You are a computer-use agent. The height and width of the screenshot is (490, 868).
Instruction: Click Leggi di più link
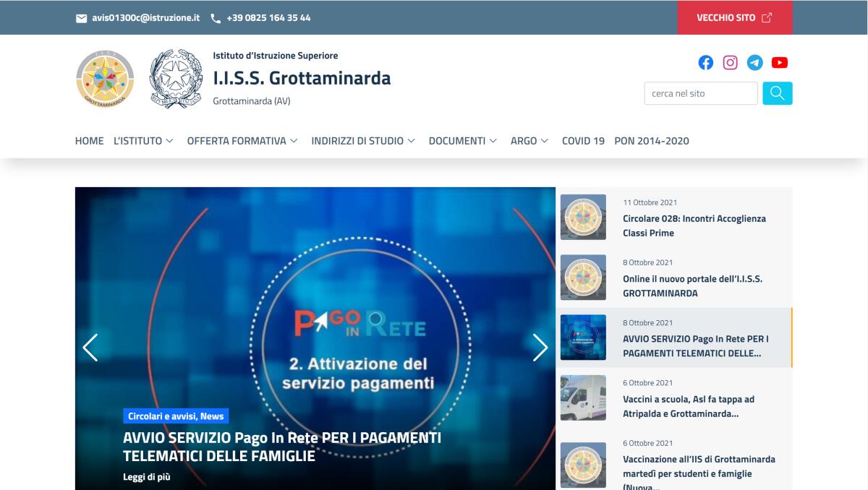click(147, 477)
